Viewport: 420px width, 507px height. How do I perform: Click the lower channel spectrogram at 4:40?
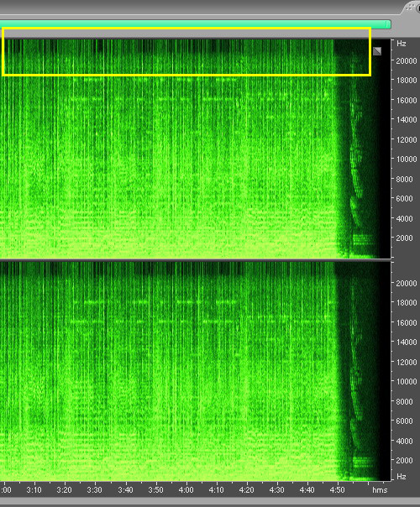[307, 372]
